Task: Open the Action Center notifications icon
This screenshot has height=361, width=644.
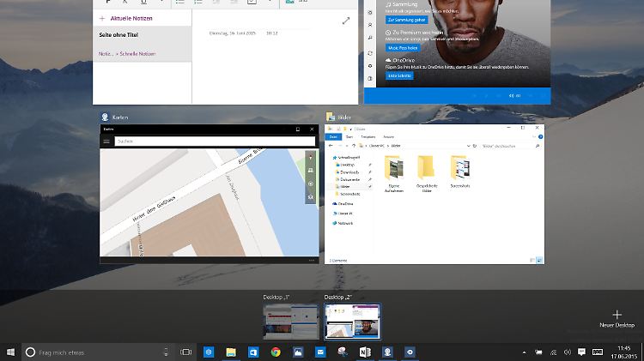Action: (x=581, y=352)
